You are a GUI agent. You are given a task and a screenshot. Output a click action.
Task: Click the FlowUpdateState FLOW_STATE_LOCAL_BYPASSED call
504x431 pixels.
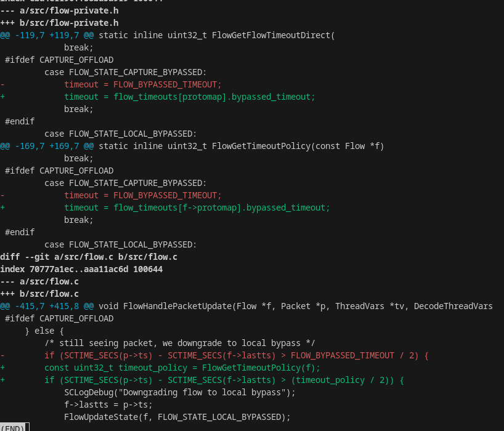click(177, 417)
